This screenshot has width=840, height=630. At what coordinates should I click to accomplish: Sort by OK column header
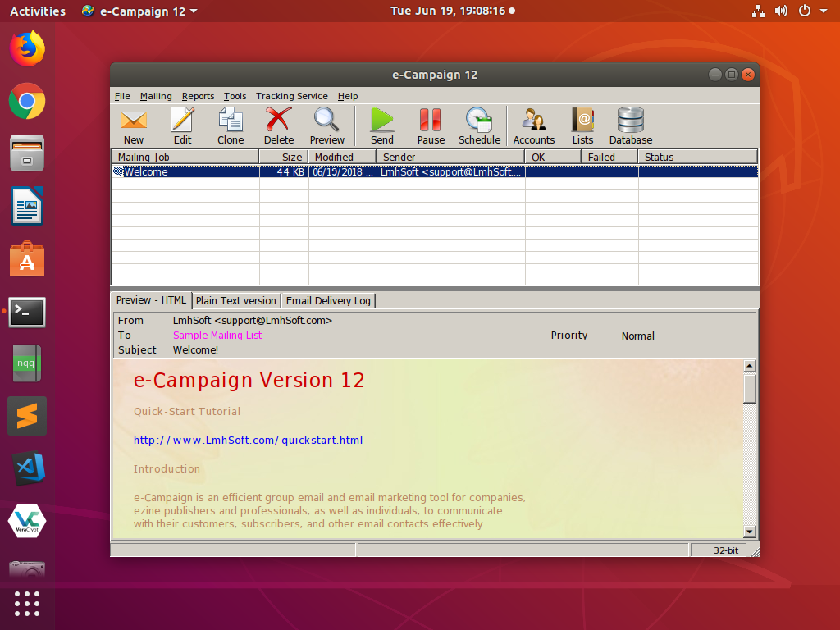[x=554, y=157]
